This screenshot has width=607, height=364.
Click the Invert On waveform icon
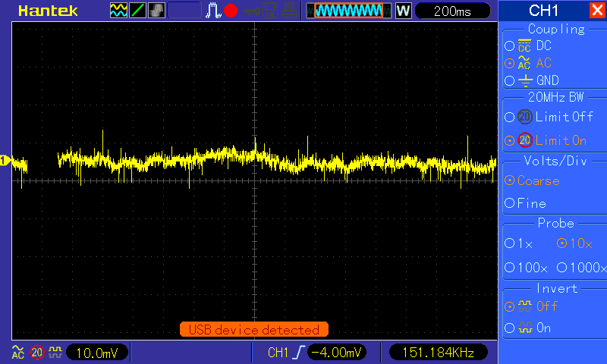click(525, 328)
